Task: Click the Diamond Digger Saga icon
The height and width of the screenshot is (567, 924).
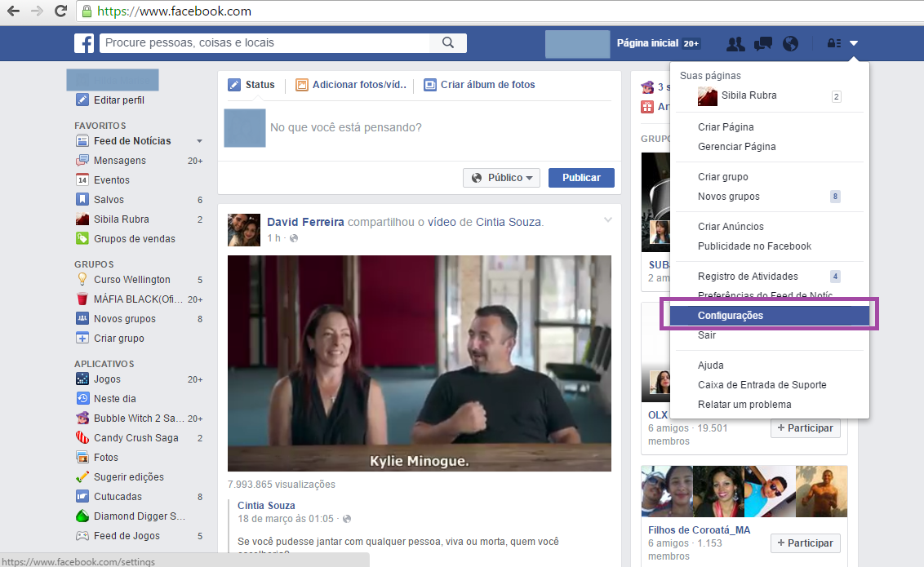Action: pos(82,516)
